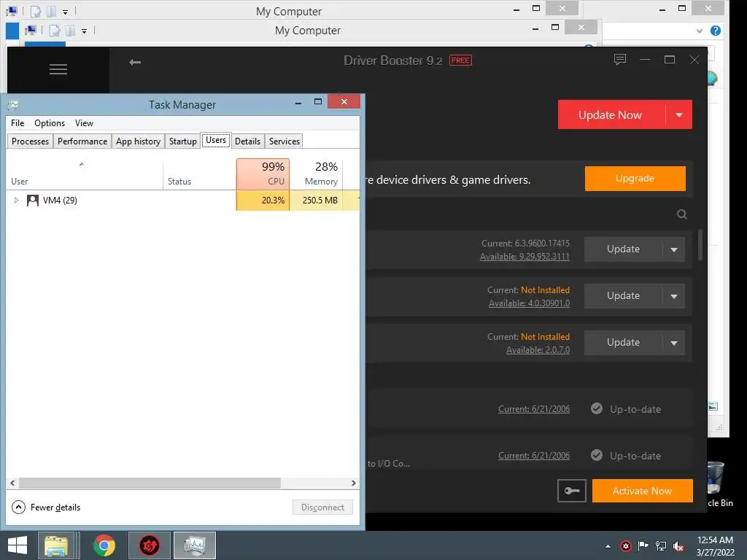Open Action Center flag icon
747x560 pixels.
tap(643, 546)
